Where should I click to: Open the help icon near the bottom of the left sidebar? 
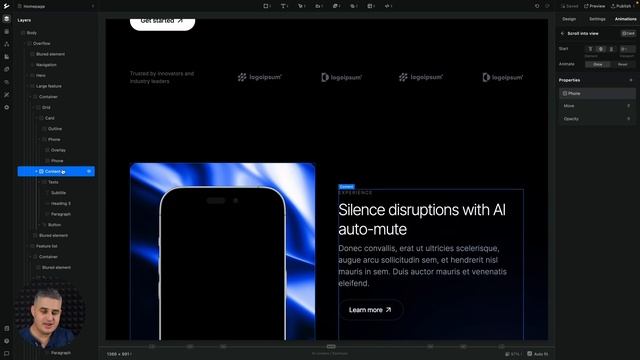(7, 341)
